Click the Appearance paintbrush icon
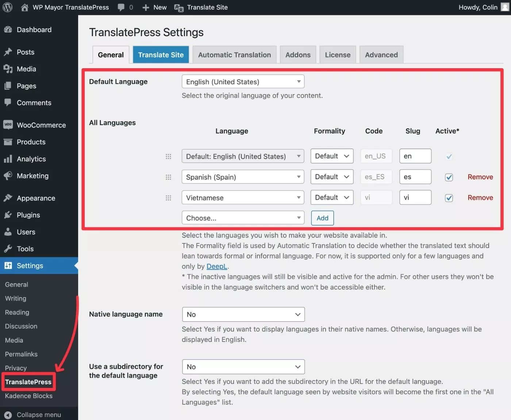This screenshot has height=420, width=511. click(8, 198)
